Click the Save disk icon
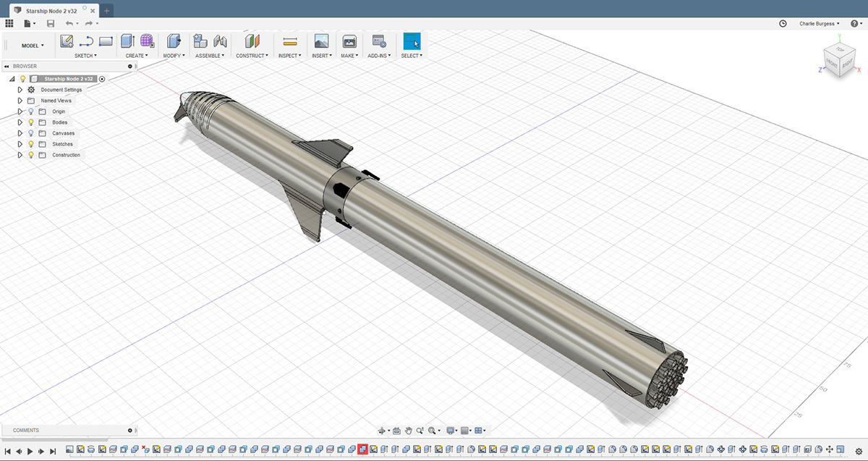The image size is (868, 461). [x=51, y=24]
